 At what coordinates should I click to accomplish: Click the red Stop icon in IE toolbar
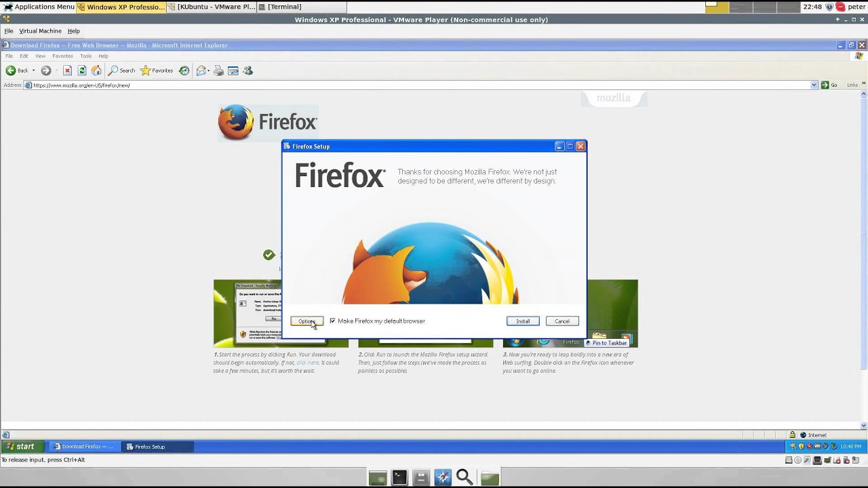[x=67, y=70]
